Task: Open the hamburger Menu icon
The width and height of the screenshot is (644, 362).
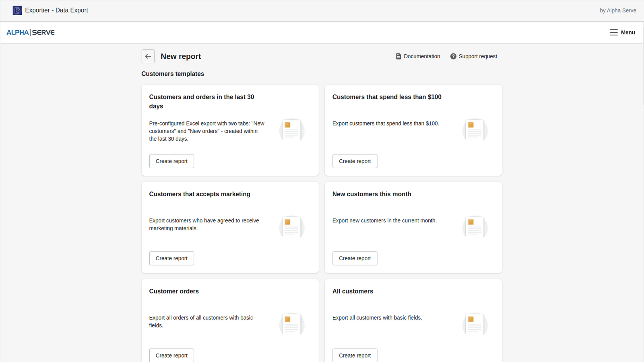Action: tap(614, 33)
